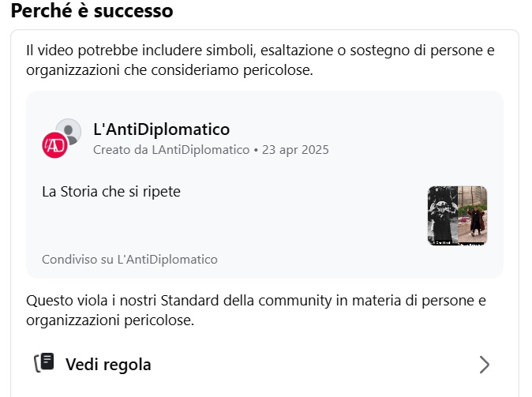Screen dimensions: 532x397
Task: Click the Questo viola i nostri Standard sentence
Action: [x=257, y=310]
